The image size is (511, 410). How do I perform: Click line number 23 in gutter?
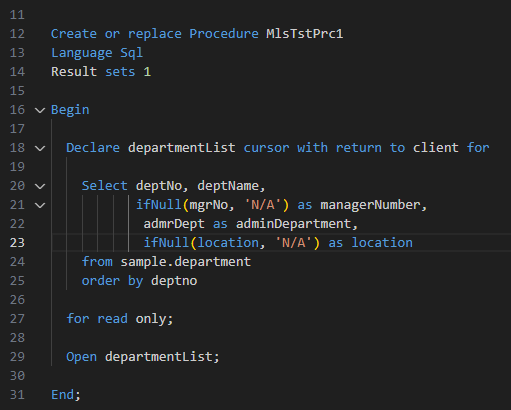click(17, 243)
